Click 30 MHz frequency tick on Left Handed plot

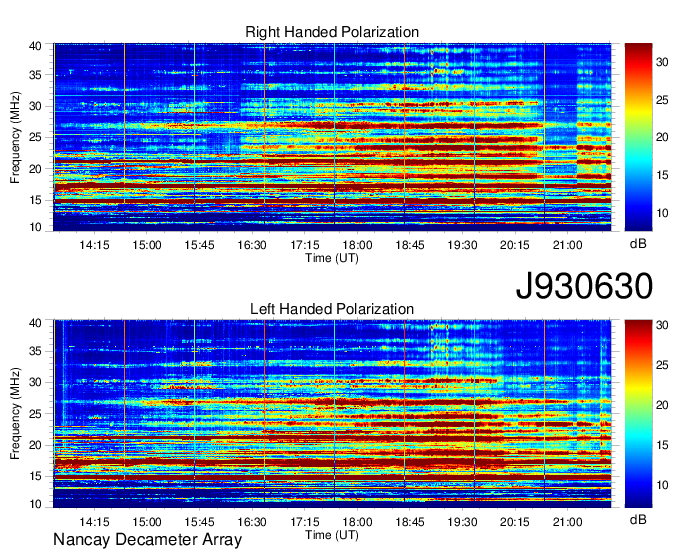point(35,383)
